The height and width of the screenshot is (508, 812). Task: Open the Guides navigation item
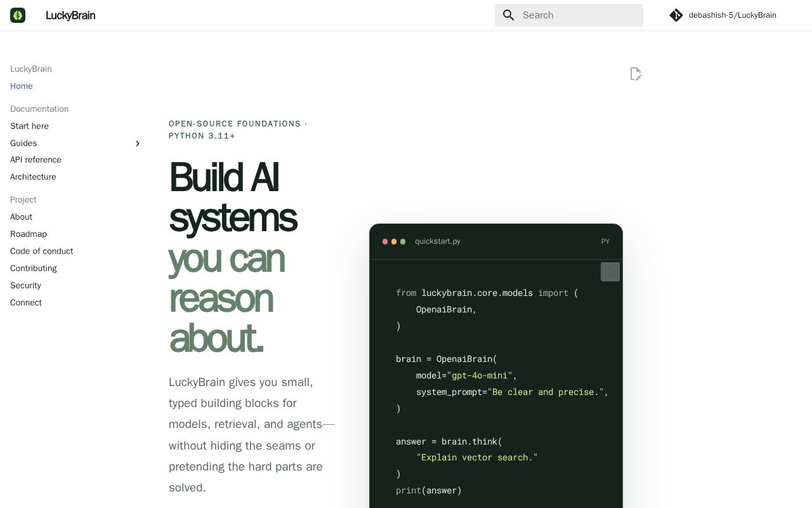pos(23,144)
